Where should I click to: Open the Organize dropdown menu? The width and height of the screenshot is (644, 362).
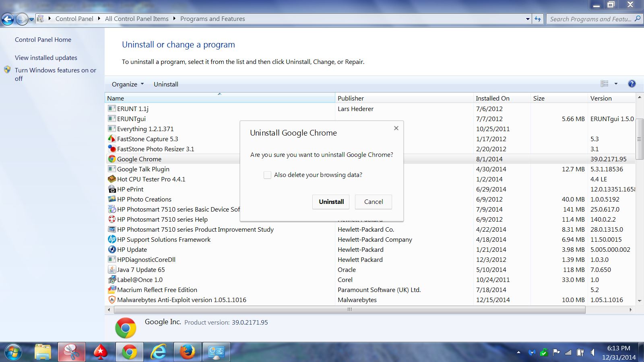pos(128,84)
